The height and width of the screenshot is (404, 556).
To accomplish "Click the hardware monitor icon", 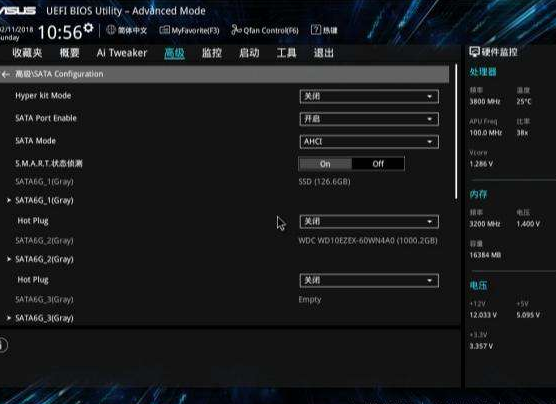I will point(474,52).
